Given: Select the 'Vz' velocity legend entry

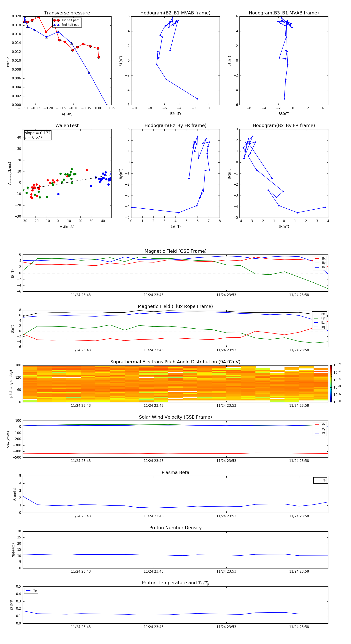Looking at the screenshot, I should (320, 433).
